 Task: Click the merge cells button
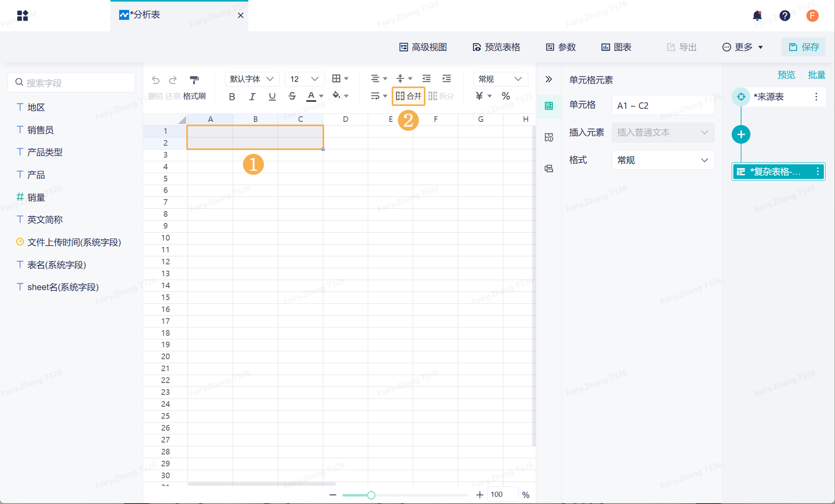(408, 96)
